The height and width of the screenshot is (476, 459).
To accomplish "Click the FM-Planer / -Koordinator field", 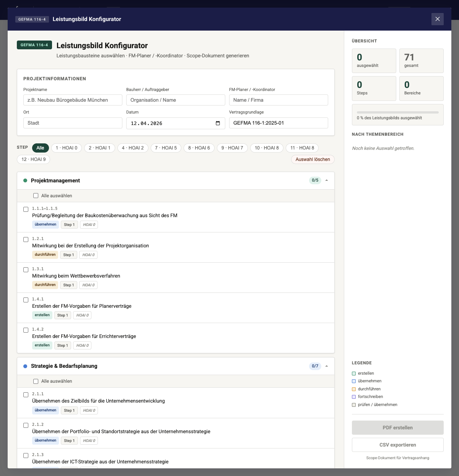I will (278, 100).
